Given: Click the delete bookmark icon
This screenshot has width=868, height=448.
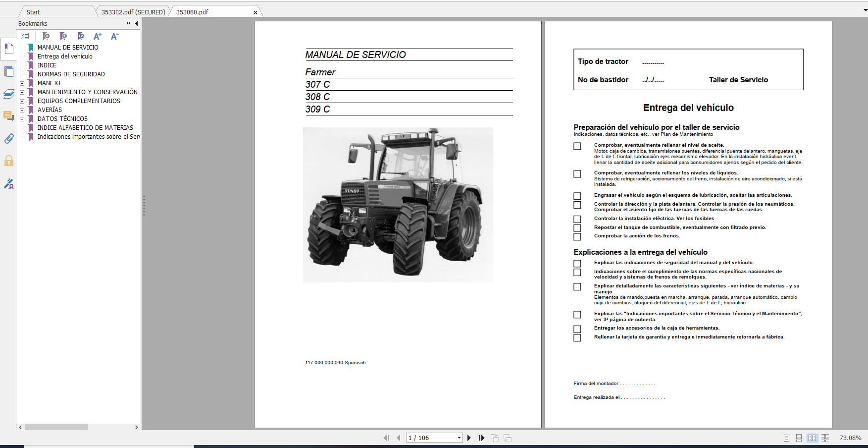Looking at the screenshot, I should coord(46,36).
